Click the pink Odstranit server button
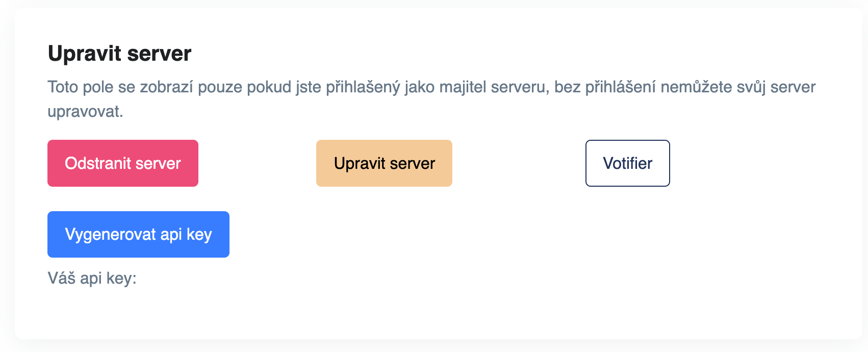This screenshot has height=352, width=868. point(123,163)
